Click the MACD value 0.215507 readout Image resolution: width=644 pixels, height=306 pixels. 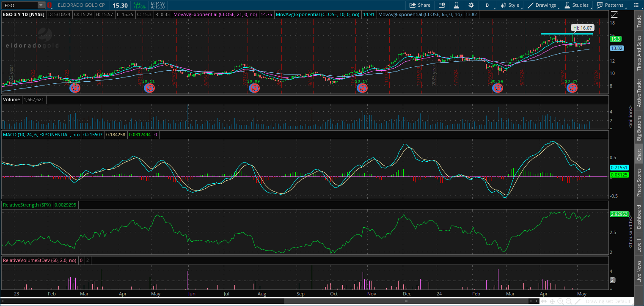[93, 135]
